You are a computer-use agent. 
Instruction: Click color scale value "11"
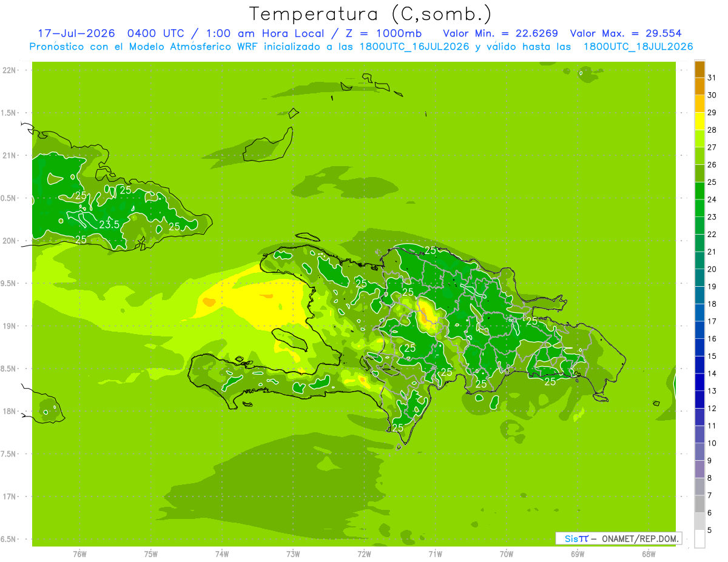[x=712, y=426]
